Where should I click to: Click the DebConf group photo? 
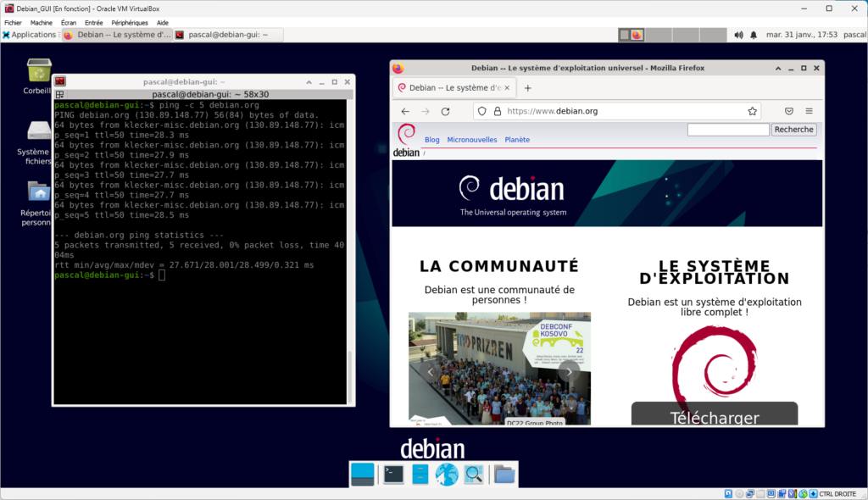(x=499, y=369)
